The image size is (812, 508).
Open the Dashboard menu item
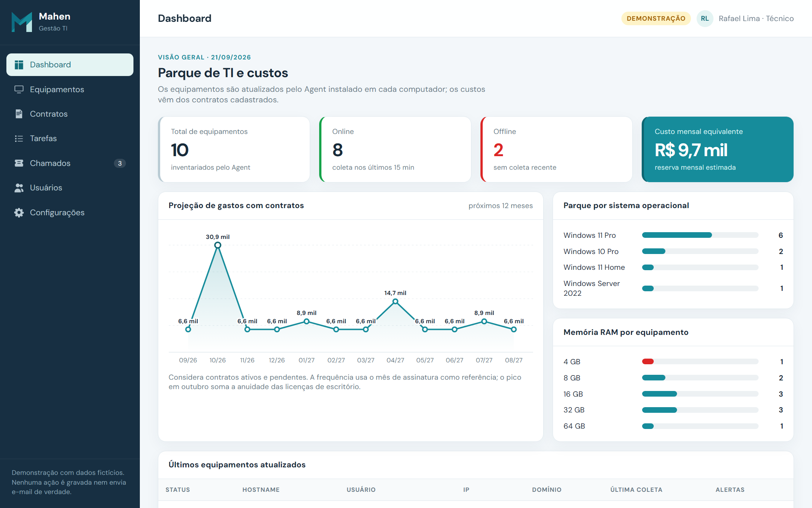pos(70,65)
